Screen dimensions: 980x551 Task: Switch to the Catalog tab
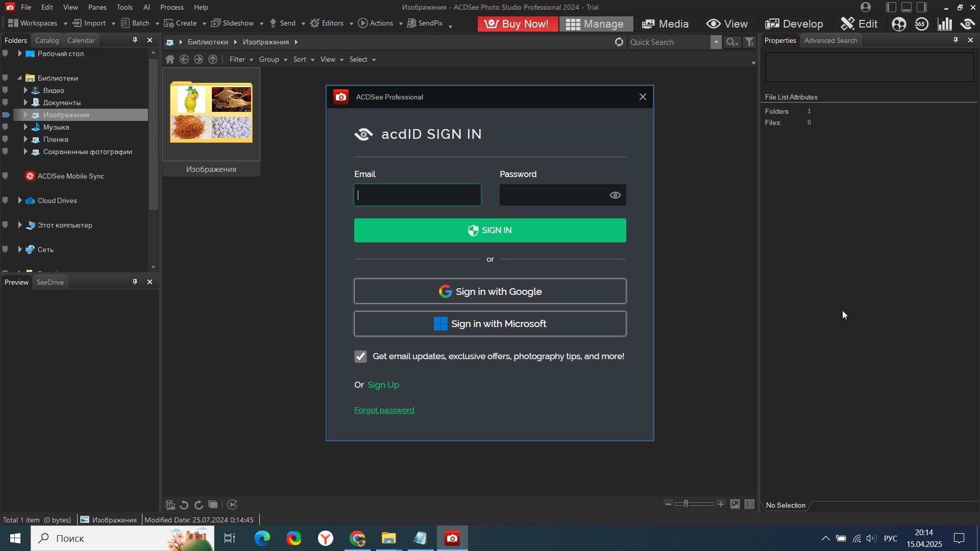(x=47, y=40)
